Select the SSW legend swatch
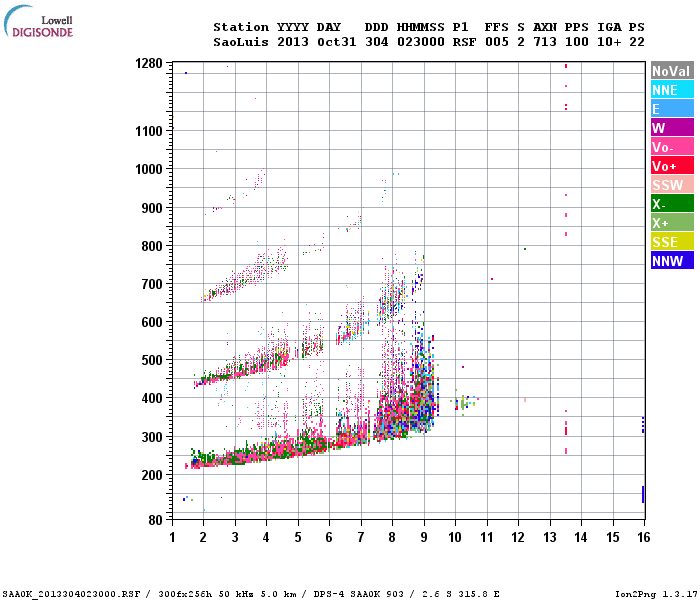Viewport: 700px width, 600px height. click(x=672, y=184)
